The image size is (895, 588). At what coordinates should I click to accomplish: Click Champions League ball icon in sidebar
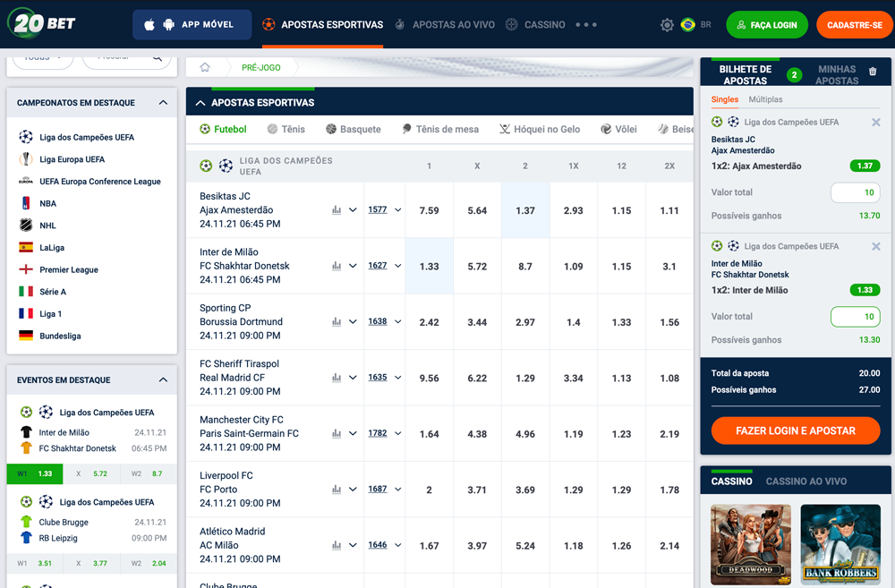point(26,137)
